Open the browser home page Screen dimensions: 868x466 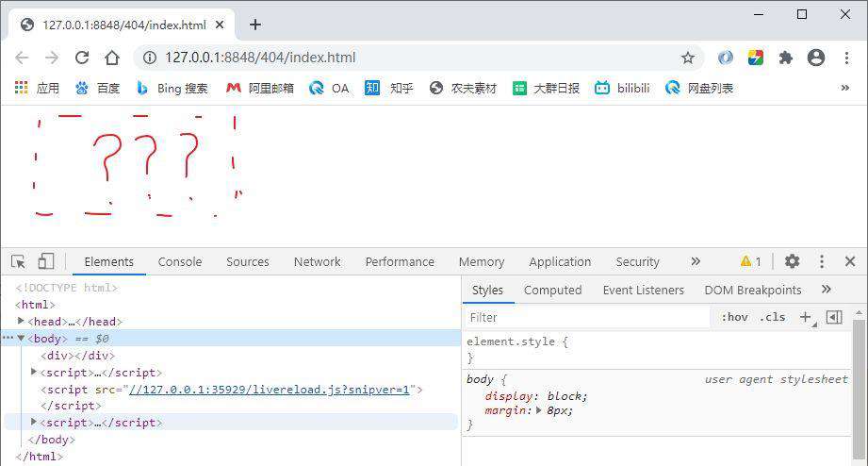112,58
